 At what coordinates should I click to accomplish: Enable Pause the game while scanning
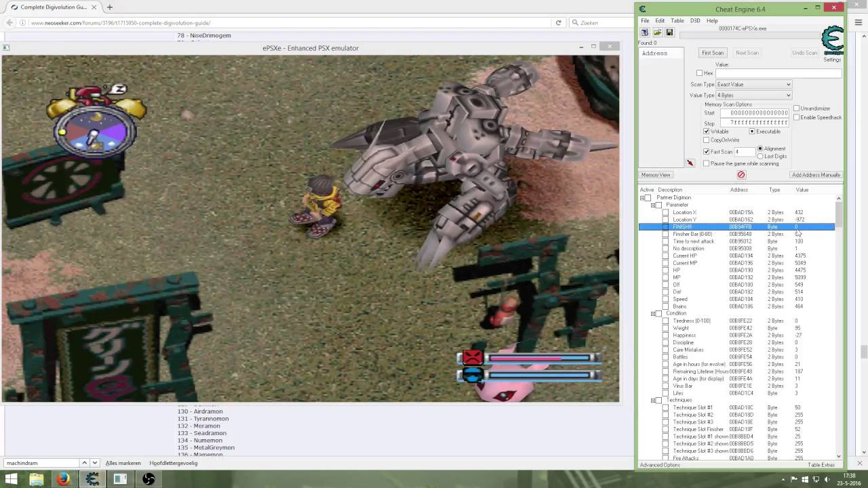(706, 163)
